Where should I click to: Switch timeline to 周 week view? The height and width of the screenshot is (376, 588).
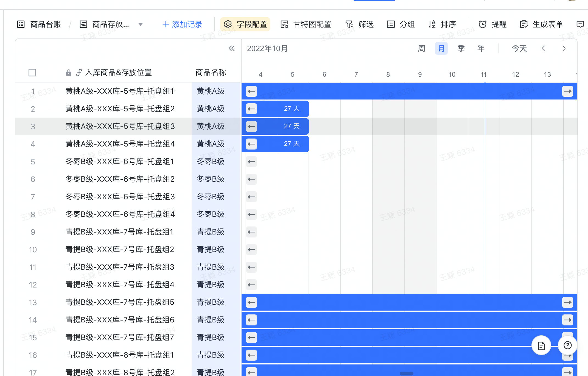[421, 49]
